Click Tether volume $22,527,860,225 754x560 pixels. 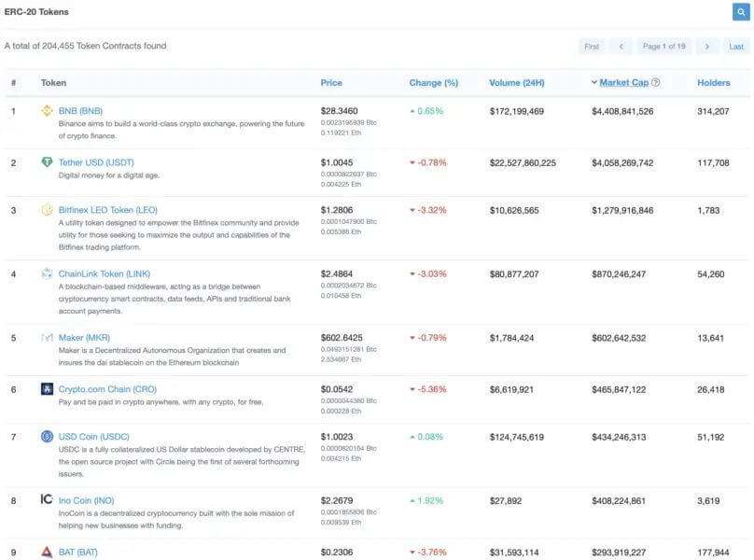point(523,163)
